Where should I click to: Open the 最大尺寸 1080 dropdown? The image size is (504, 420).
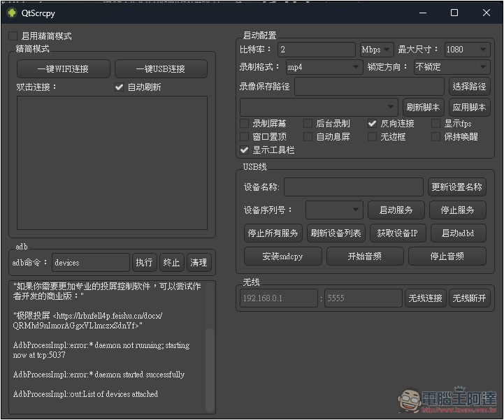point(468,50)
